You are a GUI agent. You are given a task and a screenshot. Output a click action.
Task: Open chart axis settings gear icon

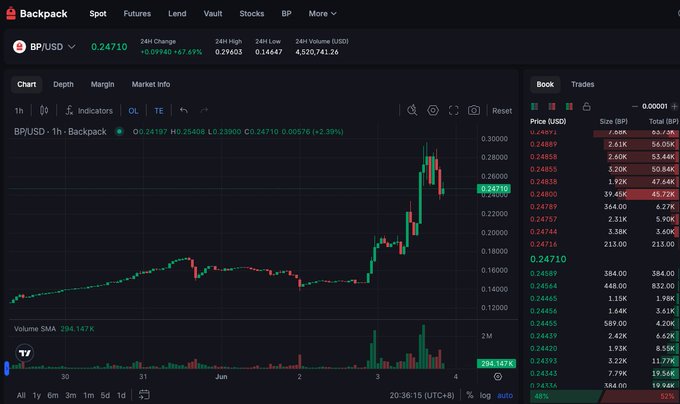(498, 377)
